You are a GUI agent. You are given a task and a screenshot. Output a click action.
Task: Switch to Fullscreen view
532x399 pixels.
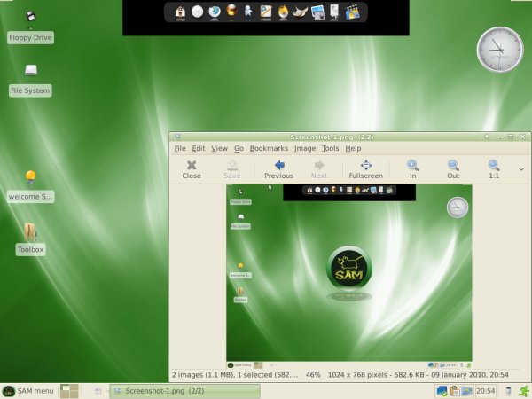click(x=365, y=169)
